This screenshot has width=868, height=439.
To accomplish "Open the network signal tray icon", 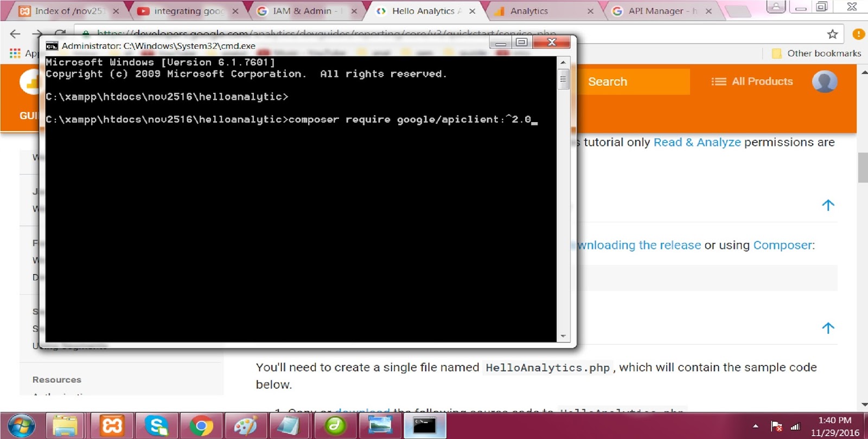I will 795,427.
